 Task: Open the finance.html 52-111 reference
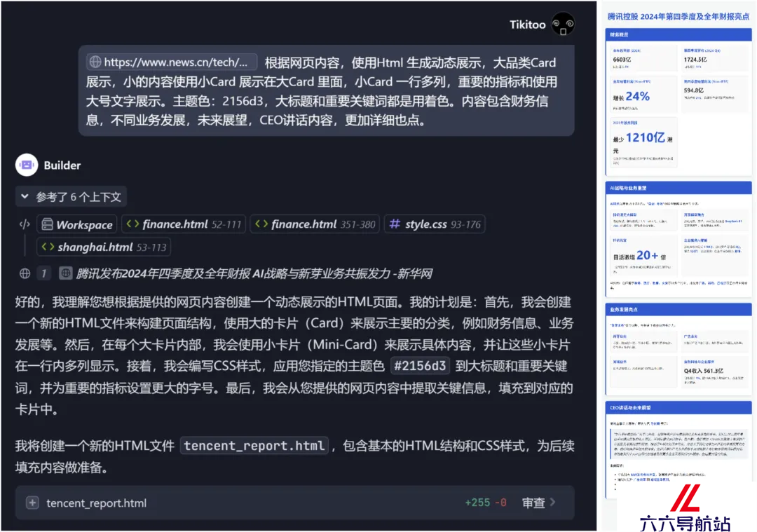click(x=184, y=224)
